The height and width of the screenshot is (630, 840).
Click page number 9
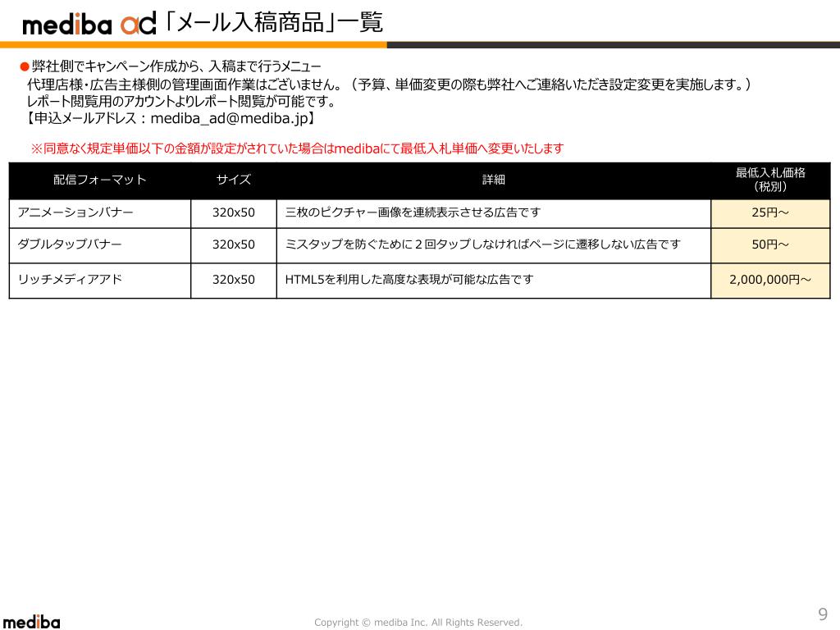(x=823, y=614)
